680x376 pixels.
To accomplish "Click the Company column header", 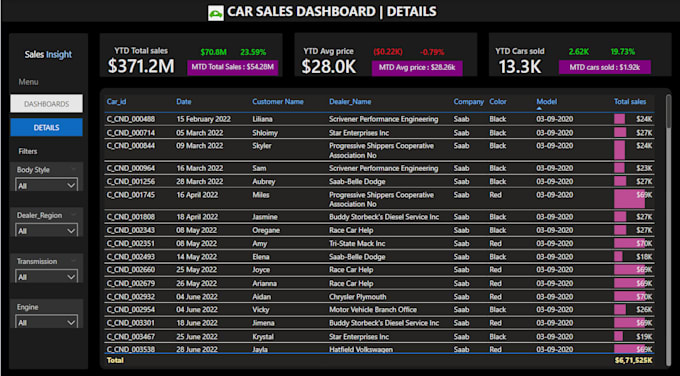I will pos(468,101).
